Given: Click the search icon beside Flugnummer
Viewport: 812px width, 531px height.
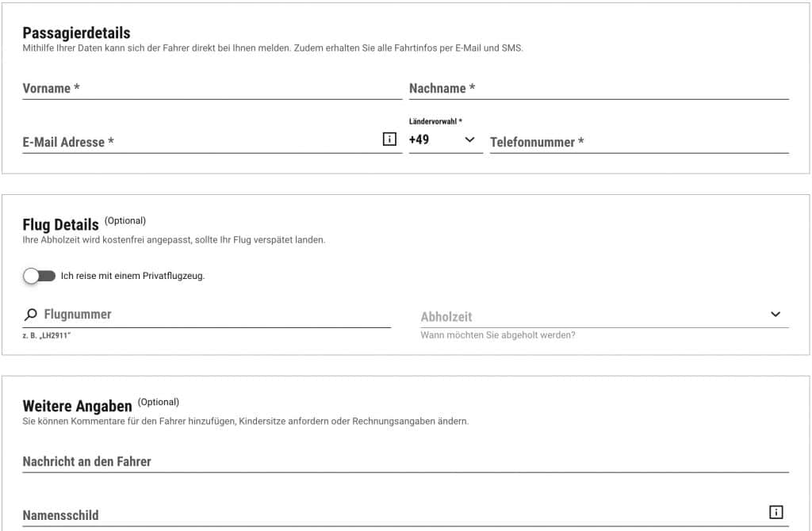Looking at the screenshot, I should [x=29, y=313].
